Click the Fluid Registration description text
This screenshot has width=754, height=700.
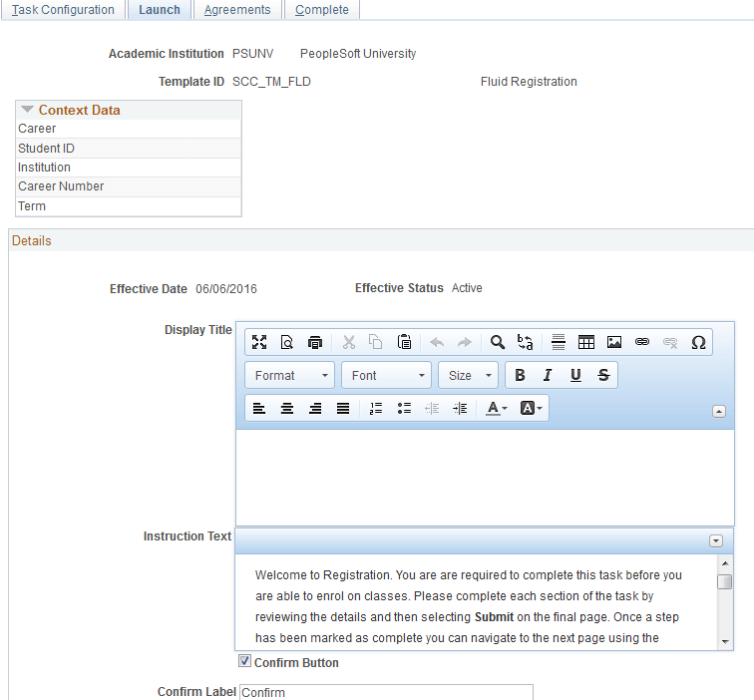click(529, 82)
